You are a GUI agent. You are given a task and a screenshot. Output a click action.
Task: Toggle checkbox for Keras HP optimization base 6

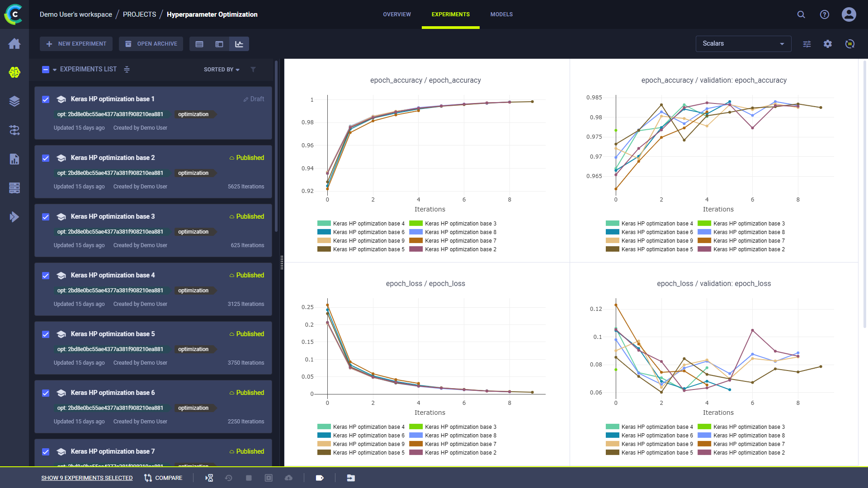coord(46,393)
